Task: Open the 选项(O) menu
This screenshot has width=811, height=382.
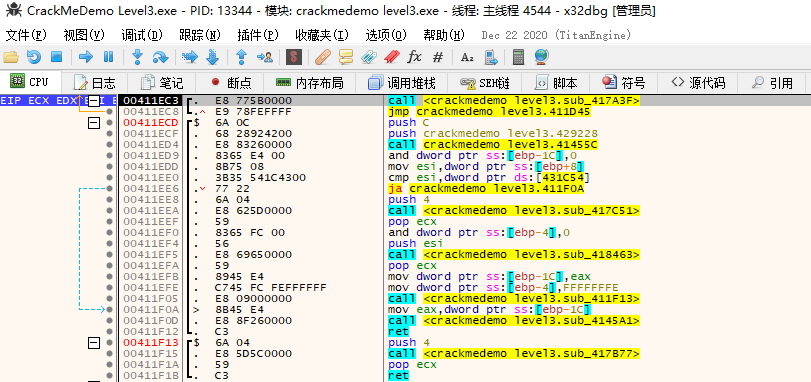Action: (x=386, y=35)
